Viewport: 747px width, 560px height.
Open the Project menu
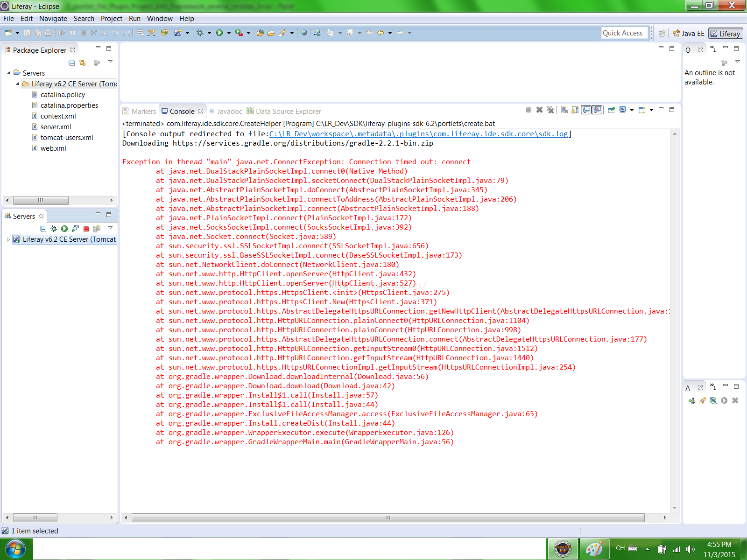tap(111, 19)
